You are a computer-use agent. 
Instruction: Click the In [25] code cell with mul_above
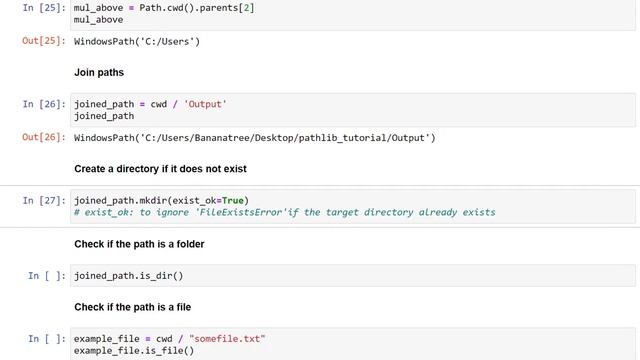coord(353,15)
